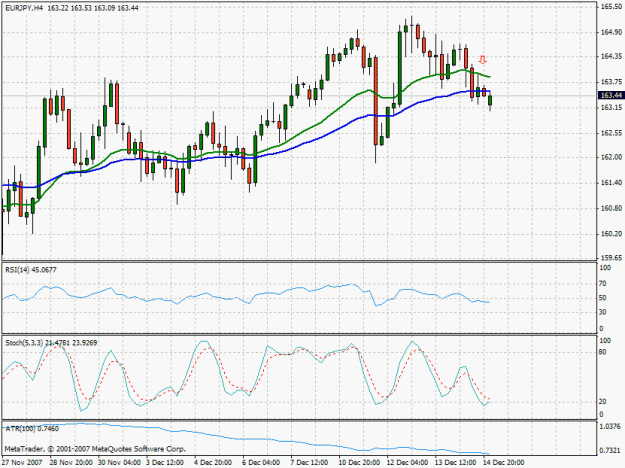Click the 0.7321 value on ATR scale

610,451
